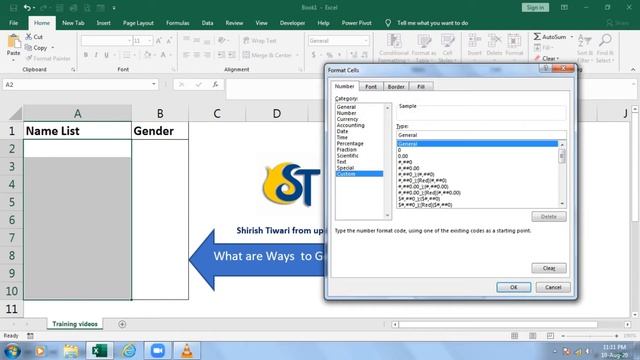Select the Text category in list
This screenshot has width=640, height=360.
click(x=342, y=162)
